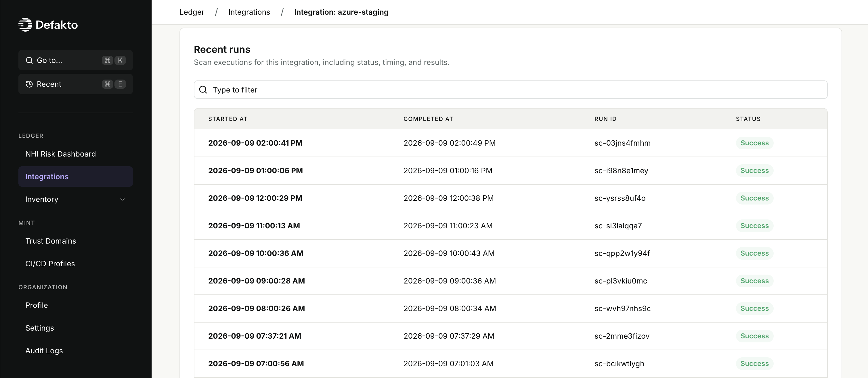
Task: Click run ID sc-si3lalqqa7
Action: (618, 226)
